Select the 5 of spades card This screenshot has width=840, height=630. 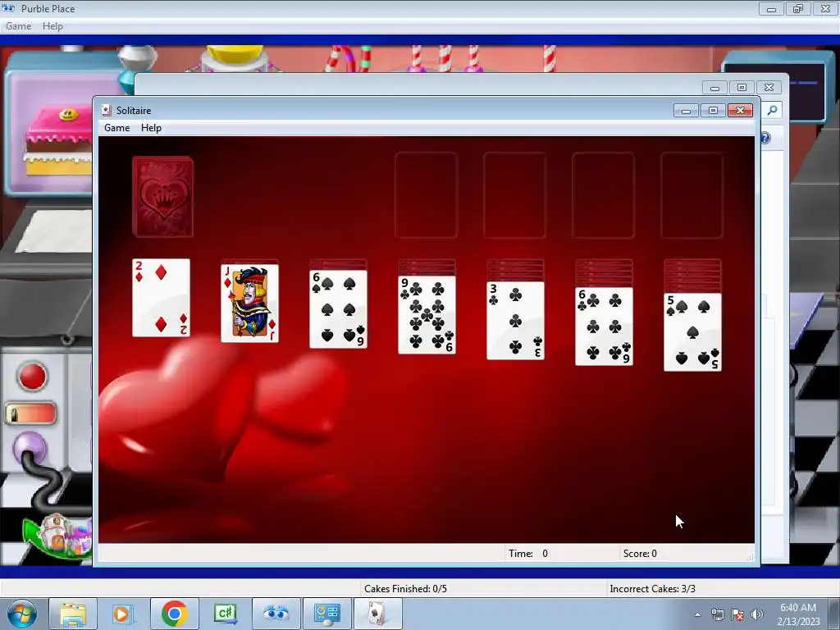click(x=692, y=332)
